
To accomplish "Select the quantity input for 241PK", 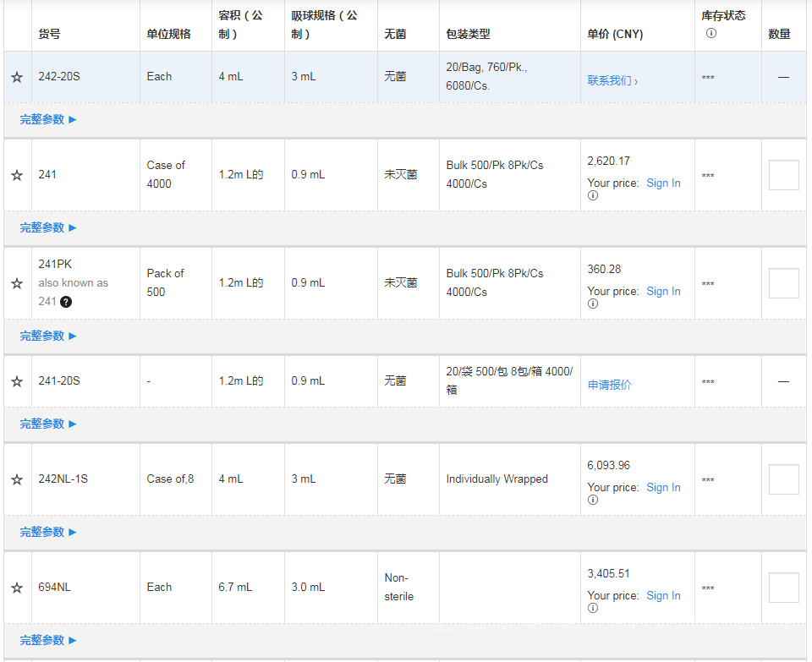I will coord(783,283).
